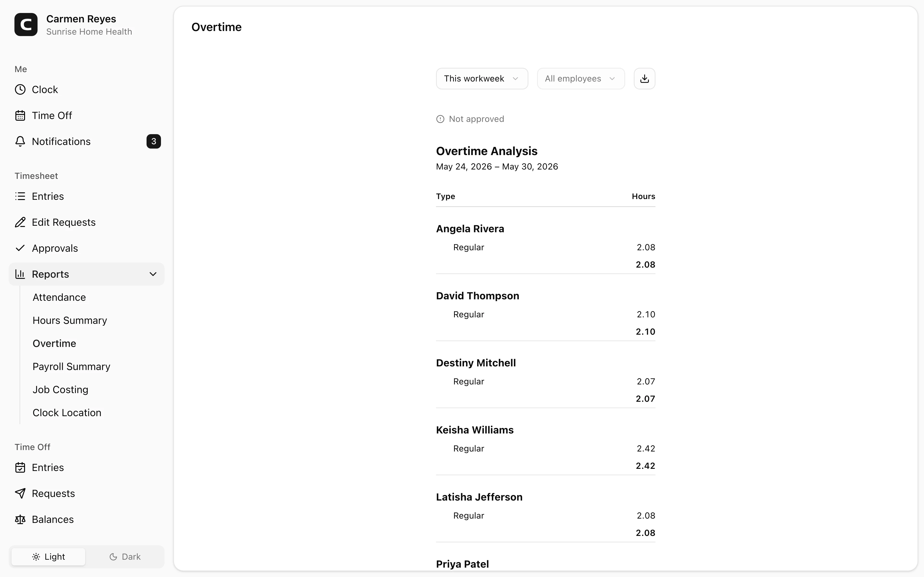The image size is (924, 577).
Task: Click the Carmen Reyes avatar logo
Action: click(x=26, y=25)
